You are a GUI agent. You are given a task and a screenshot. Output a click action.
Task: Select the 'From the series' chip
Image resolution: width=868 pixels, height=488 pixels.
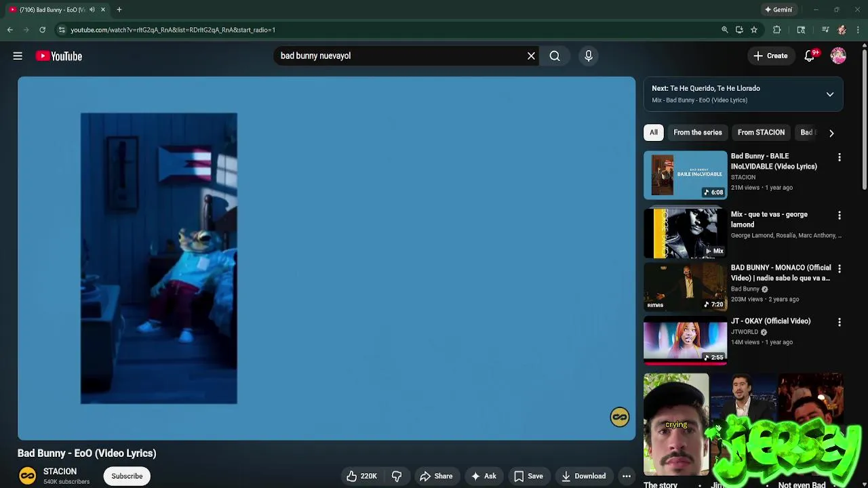[x=697, y=133]
